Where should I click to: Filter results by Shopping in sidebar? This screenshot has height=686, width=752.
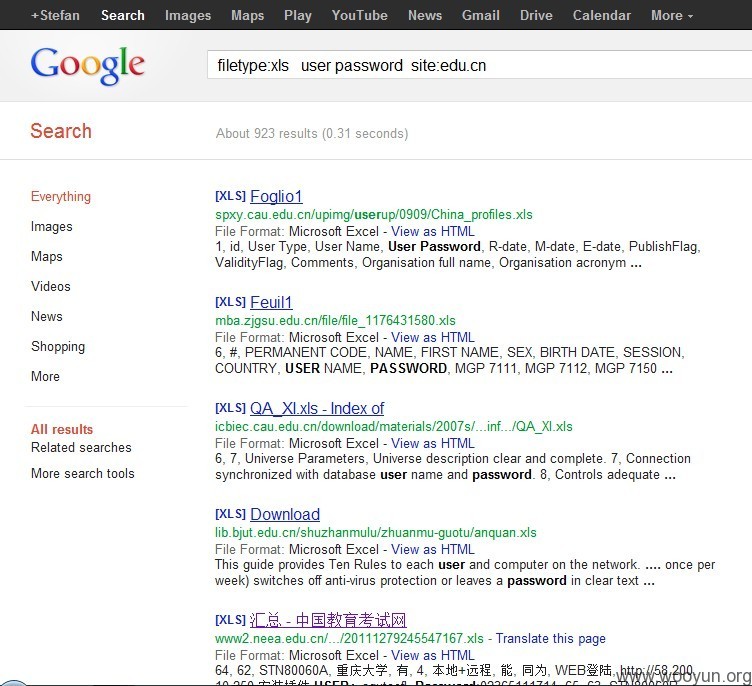click(x=58, y=347)
